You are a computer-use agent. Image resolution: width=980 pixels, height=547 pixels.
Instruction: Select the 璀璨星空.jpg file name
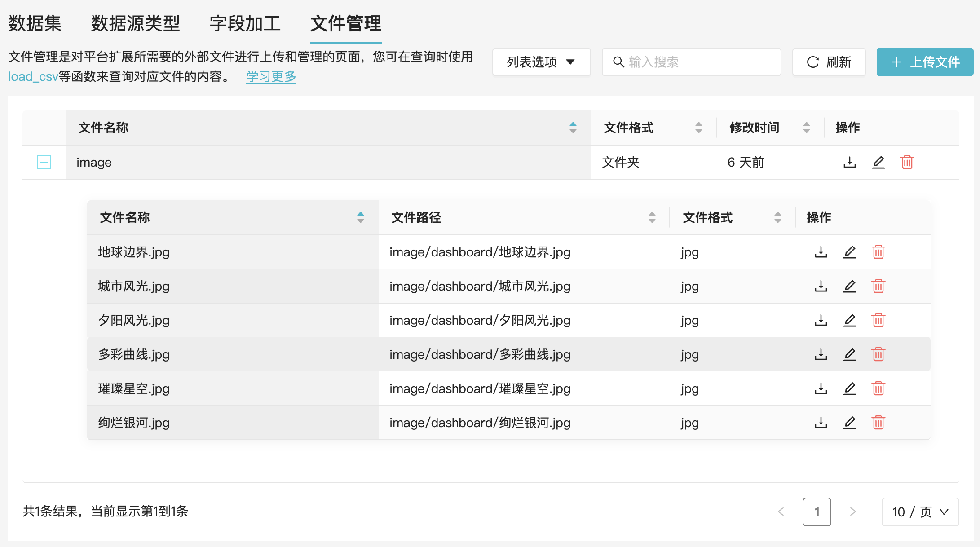134,388
